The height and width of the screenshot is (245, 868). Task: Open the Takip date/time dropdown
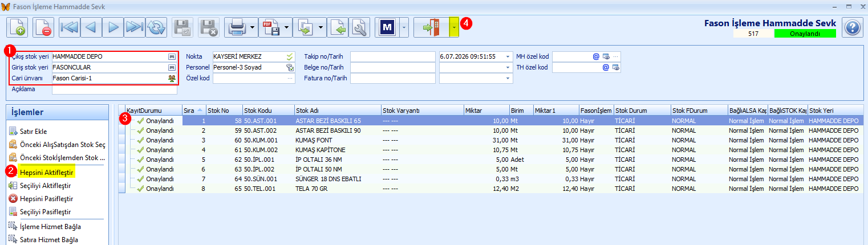(x=508, y=57)
